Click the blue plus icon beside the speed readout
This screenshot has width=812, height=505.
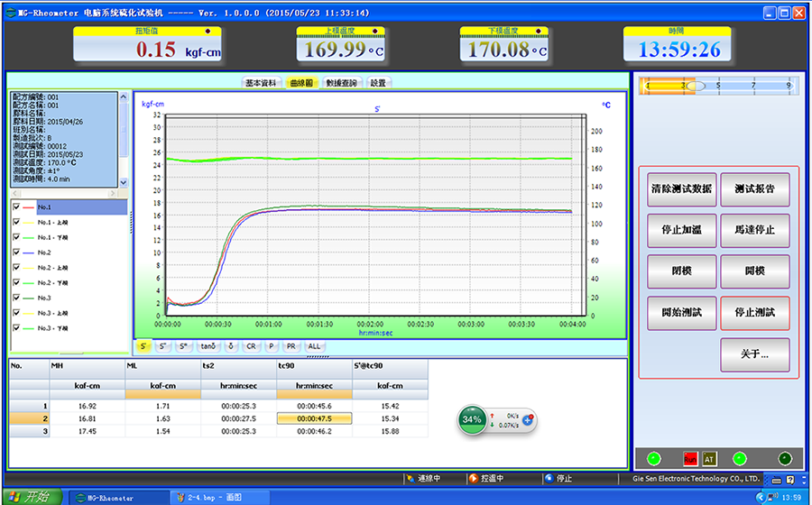point(529,420)
